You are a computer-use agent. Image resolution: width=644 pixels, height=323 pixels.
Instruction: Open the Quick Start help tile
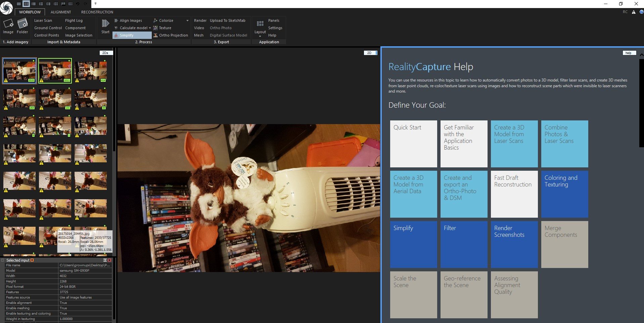(414, 144)
